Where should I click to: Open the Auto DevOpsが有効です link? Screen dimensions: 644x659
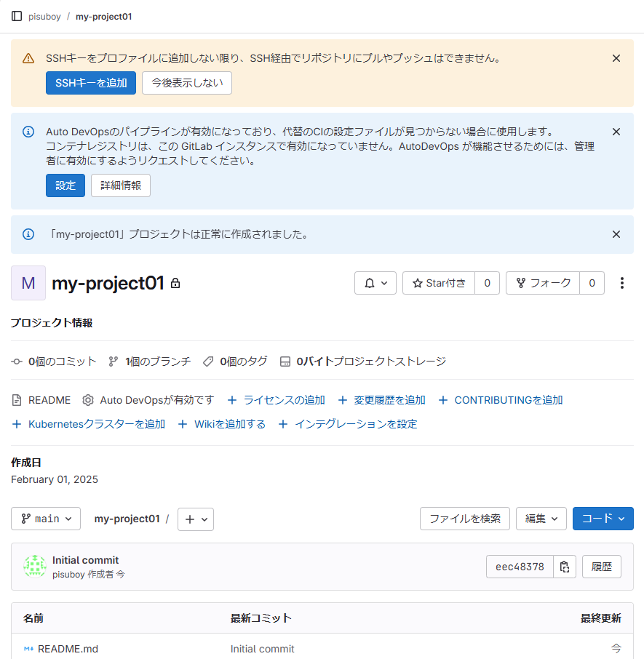[x=148, y=400]
